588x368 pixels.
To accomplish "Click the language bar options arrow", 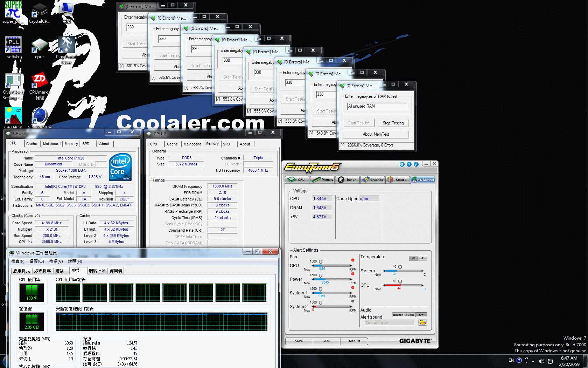I will click(x=527, y=361).
